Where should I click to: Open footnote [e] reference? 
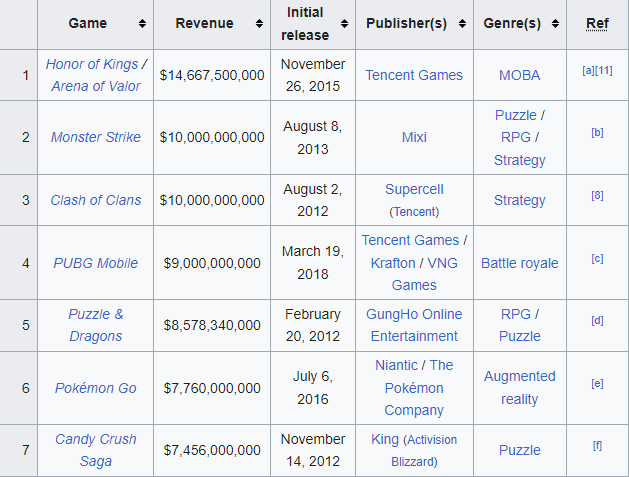click(597, 384)
